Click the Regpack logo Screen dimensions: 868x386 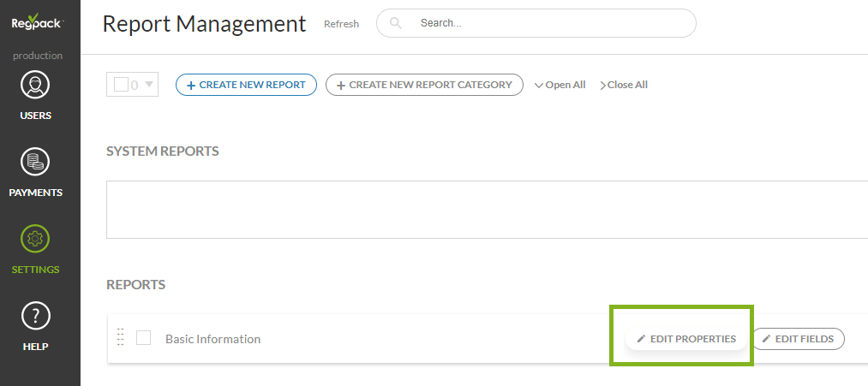click(37, 23)
